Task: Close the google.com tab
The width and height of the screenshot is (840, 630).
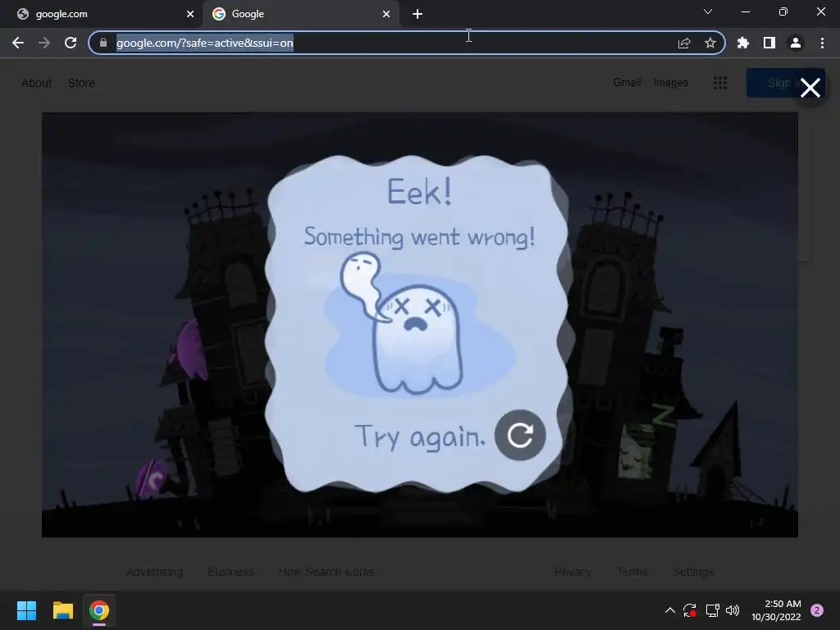Action: (190, 14)
